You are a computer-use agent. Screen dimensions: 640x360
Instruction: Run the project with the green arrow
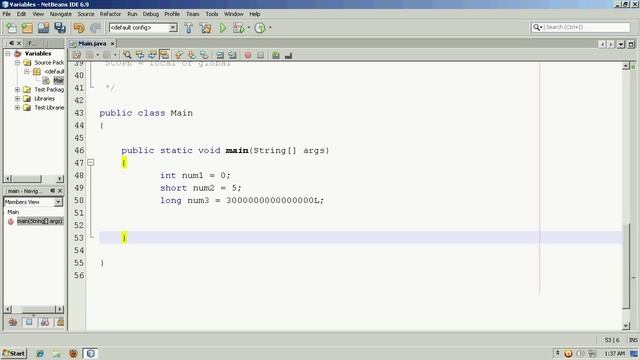222,28
